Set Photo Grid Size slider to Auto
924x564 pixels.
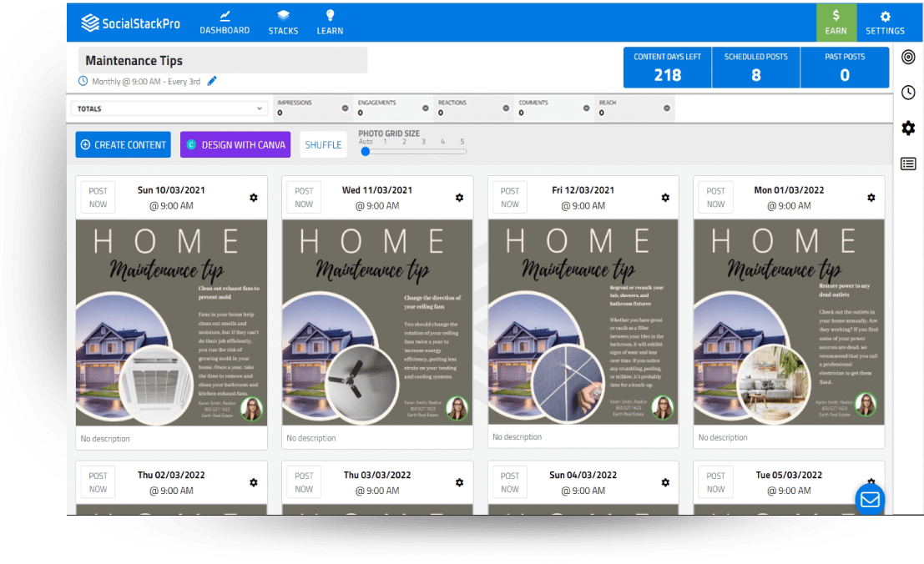(365, 153)
